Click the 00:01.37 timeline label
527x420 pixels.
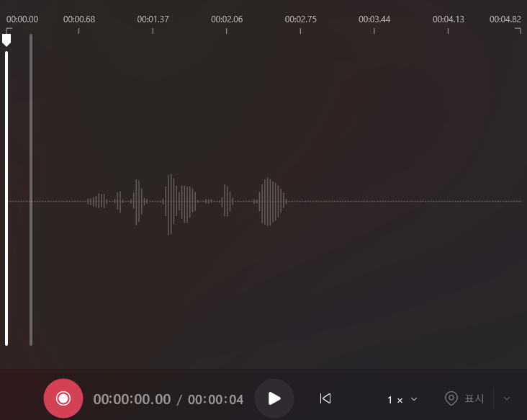pos(153,19)
